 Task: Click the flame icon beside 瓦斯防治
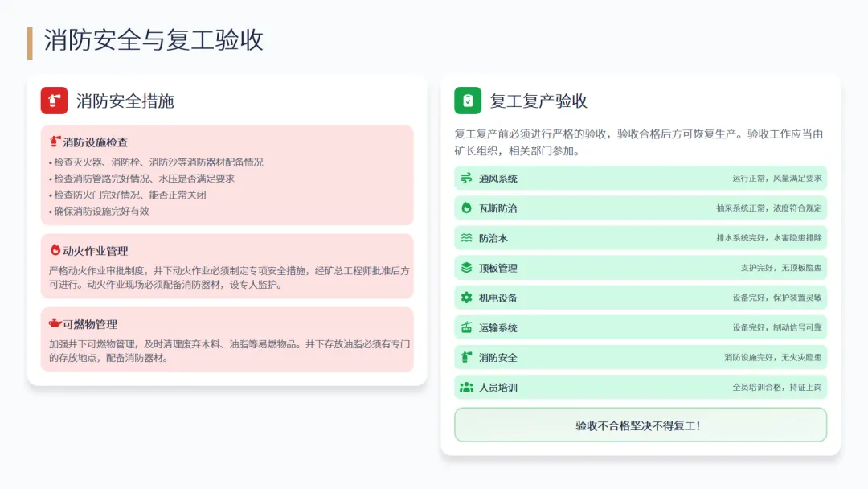point(466,208)
